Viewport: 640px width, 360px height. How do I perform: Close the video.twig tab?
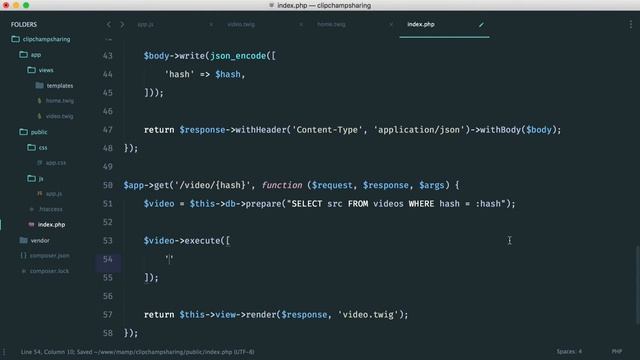(x=301, y=24)
